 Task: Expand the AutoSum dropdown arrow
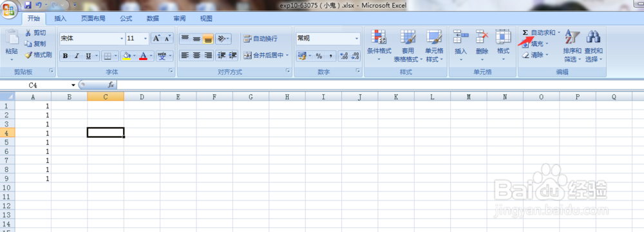[558, 32]
